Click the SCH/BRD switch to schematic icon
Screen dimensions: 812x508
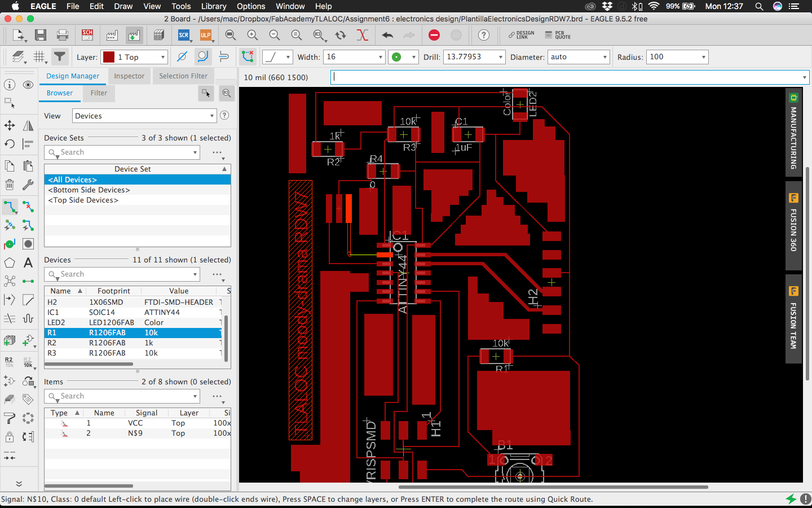87,35
